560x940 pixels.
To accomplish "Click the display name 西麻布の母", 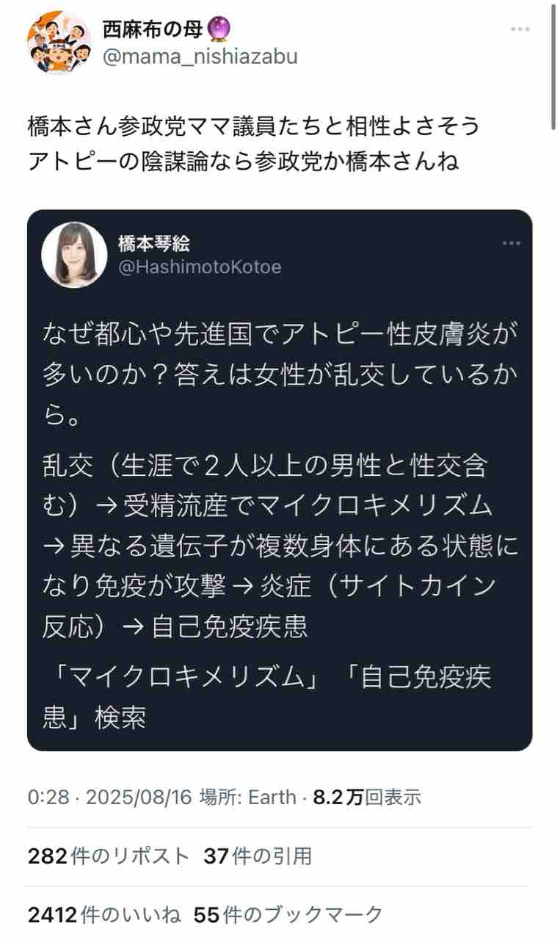I will point(153,29).
